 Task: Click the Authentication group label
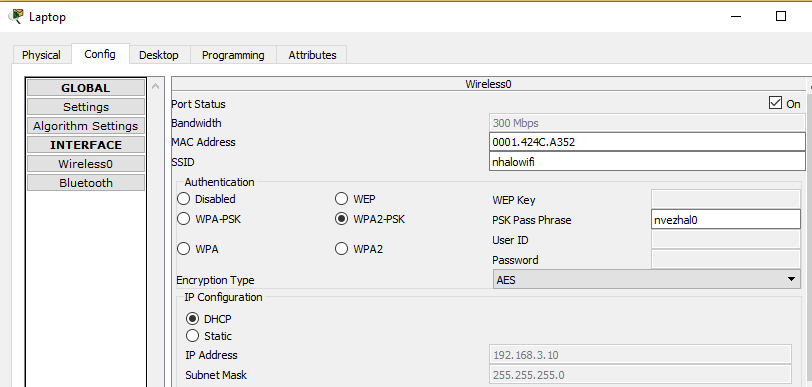pos(220,182)
